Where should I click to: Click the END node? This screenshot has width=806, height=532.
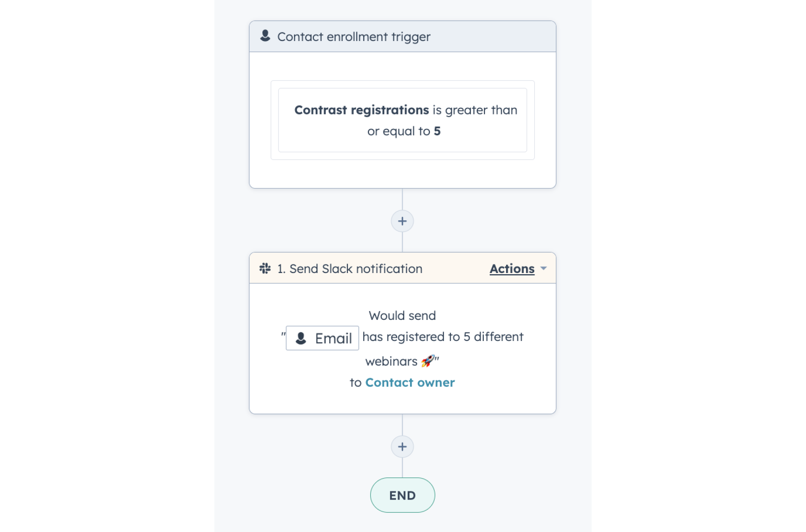pyautogui.click(x=402, y=495)
